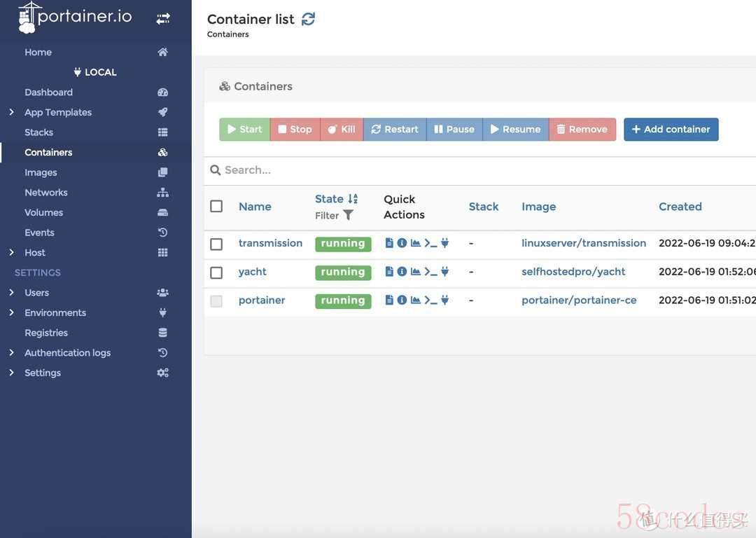Click the sidebar collapse toggle arrows icon
The image size is (756, 538).
pos(163,18)
